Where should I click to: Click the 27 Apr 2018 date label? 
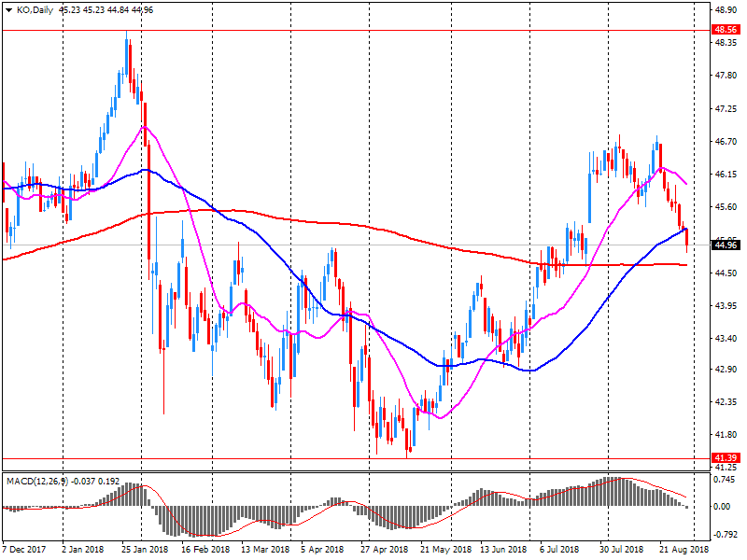384,550
